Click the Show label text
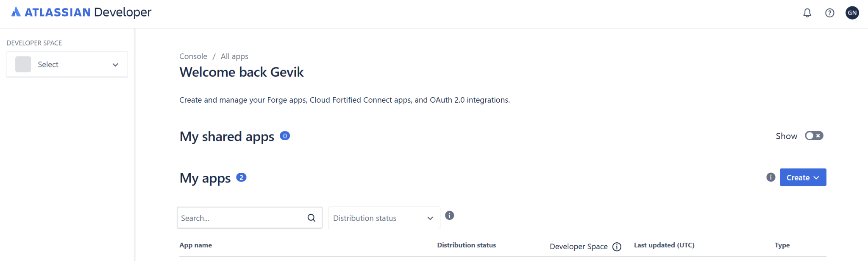 coord(787,136)
